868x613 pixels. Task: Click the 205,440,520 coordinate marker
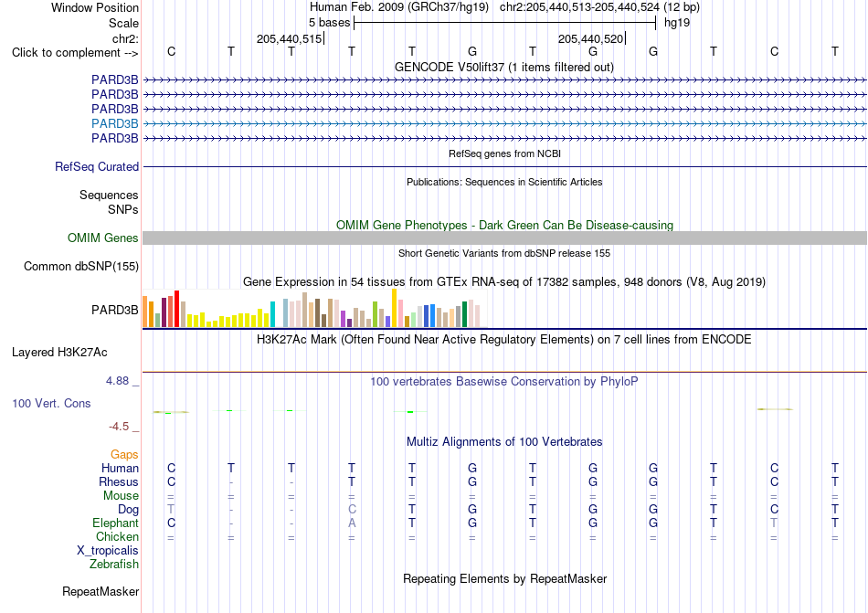click(x=590, y=38)
